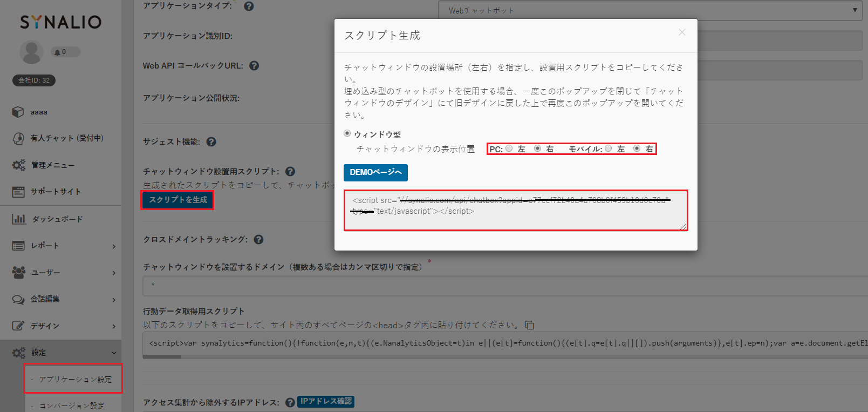Click the サポートサイト browser icon
The height and width of the screenshot is (412, 868).
tap(18, 192)
